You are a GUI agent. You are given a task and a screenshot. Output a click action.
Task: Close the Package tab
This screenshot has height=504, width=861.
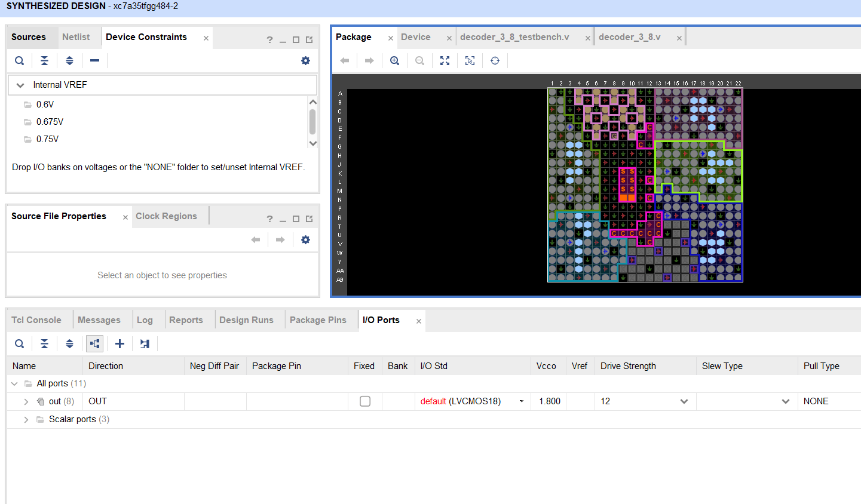tap(391, 38)
